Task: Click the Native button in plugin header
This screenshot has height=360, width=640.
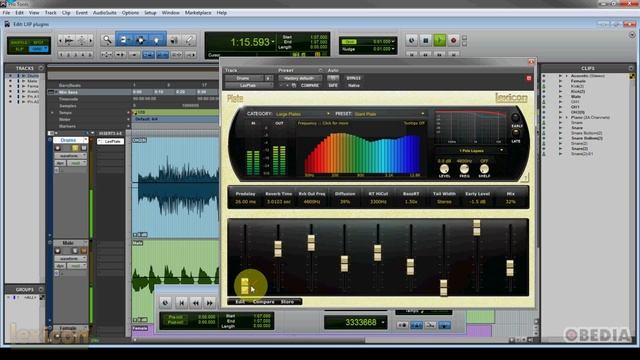Action: pos(354,85)
